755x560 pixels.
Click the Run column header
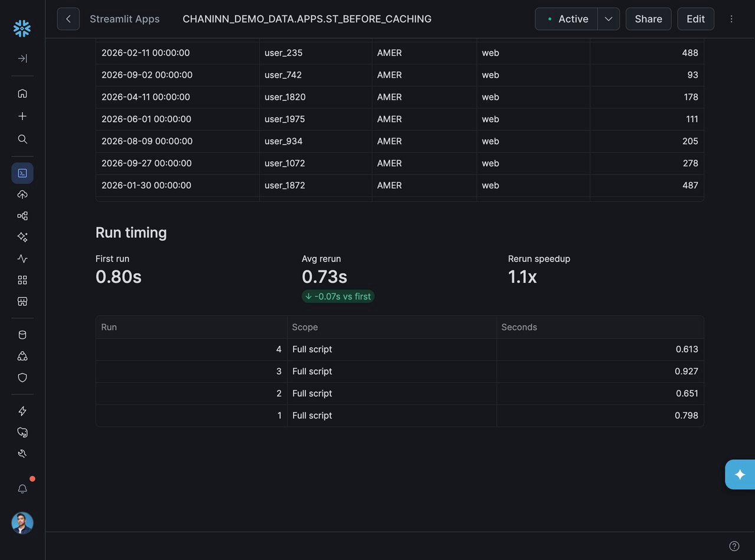[192, 327]
